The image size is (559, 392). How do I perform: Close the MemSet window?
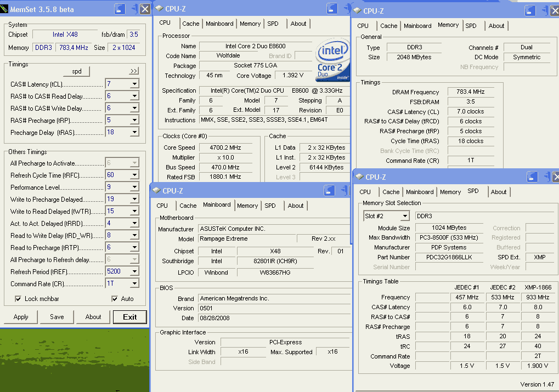(145, 9)
